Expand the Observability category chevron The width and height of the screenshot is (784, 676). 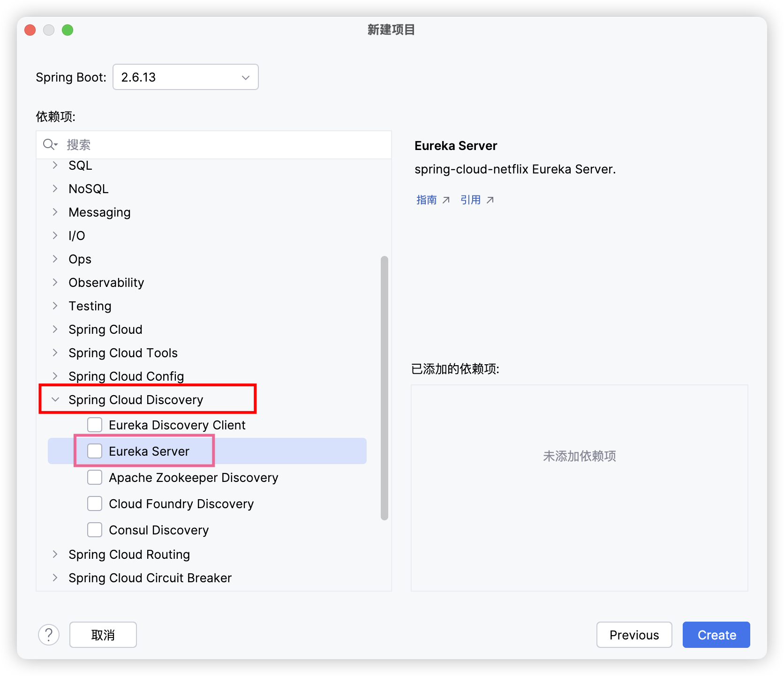click(55, 282)
